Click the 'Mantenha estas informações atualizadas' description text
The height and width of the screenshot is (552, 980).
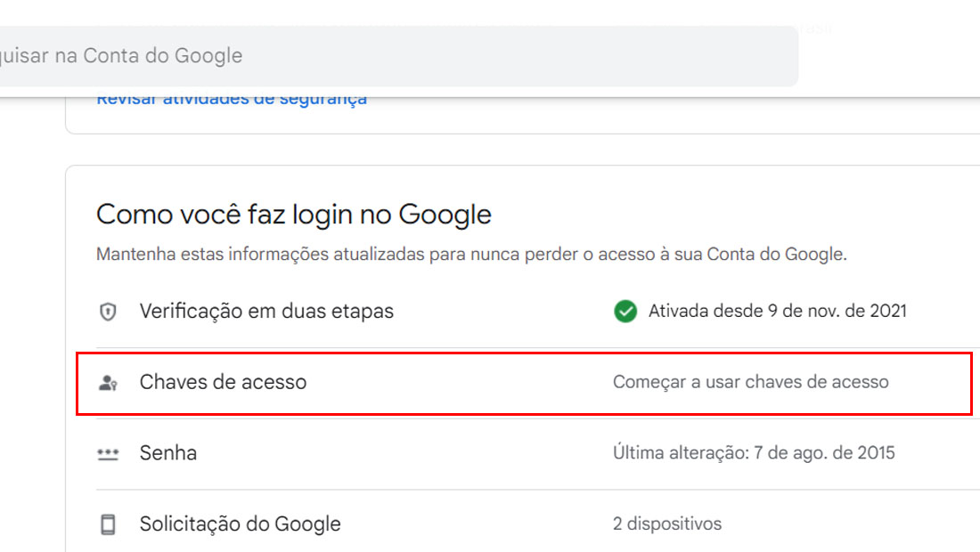click(x=472, y=255)
